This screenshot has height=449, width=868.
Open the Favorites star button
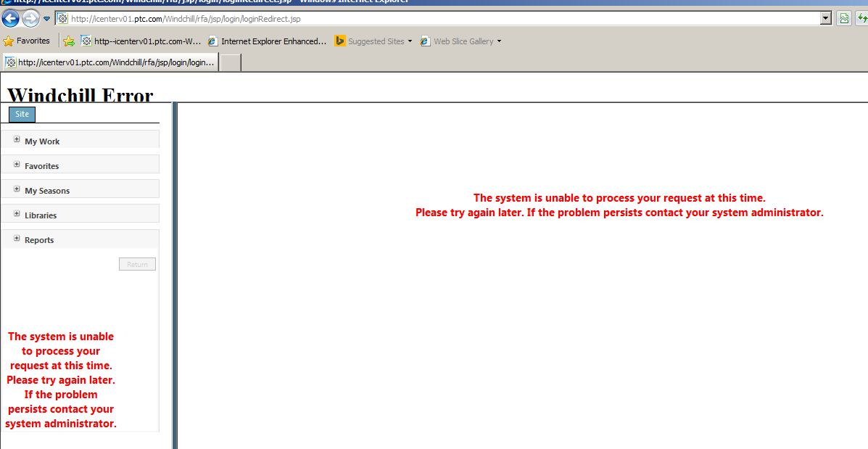(x=27, y=41)
